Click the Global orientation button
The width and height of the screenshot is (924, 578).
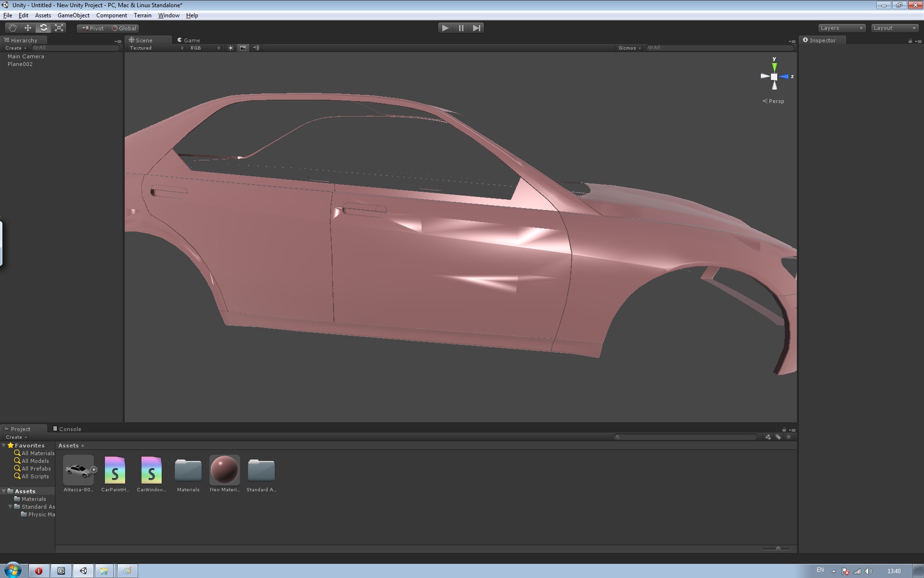pyautogui.click(x=124, y=28)
